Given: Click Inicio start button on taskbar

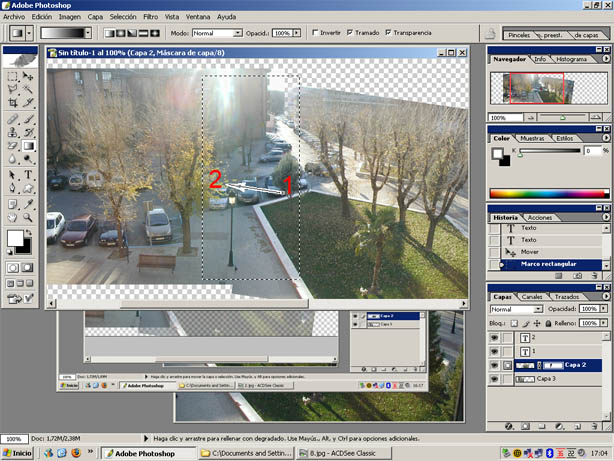Looking at the screenshot, I should coord(18,453).
